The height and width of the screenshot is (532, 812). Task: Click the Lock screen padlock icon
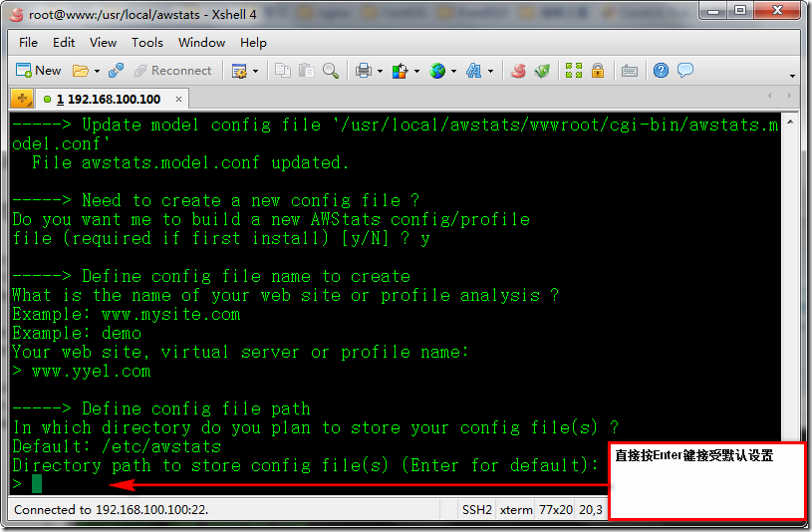598,71
